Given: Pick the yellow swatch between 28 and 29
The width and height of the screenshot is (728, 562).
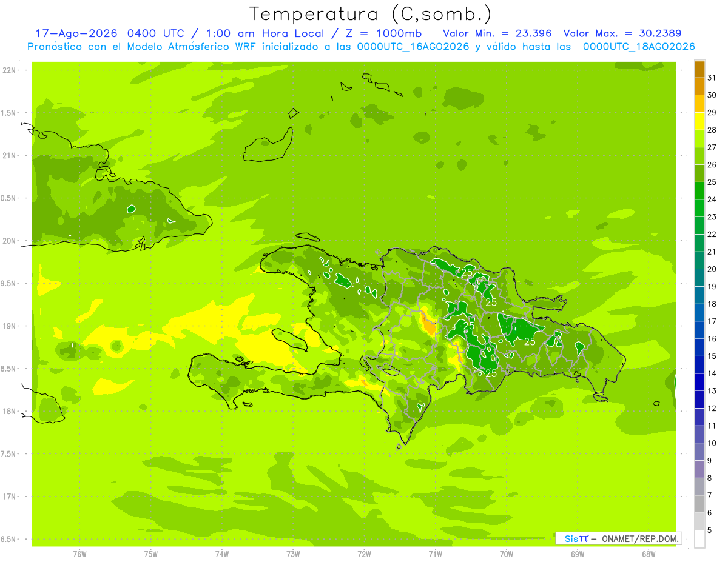Looking at the screenshot, I should pos(699,121).
